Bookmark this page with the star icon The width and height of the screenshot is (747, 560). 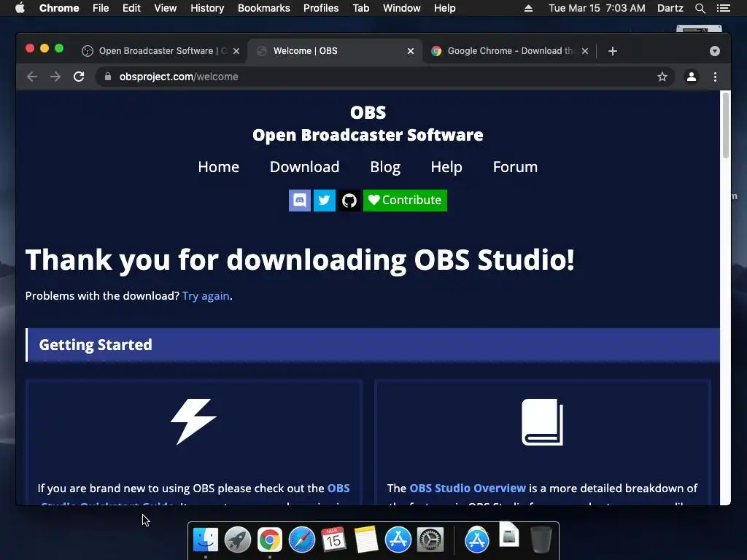pos(662,77)
